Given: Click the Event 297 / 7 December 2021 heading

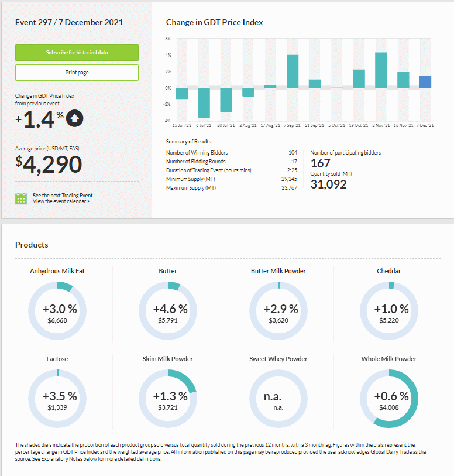Looking at the screenshot, I should click(x=69, y=22).
